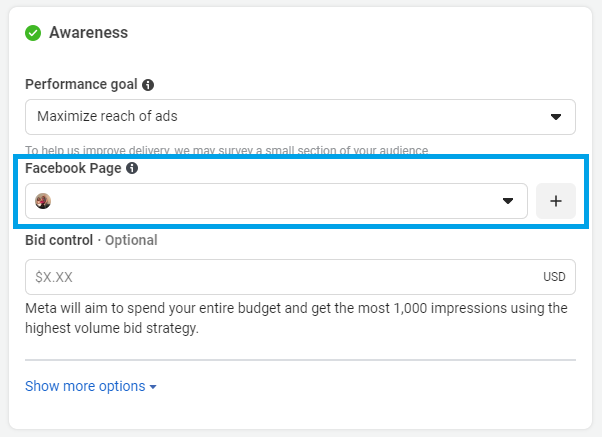Expand the Facebook Page dropdown arrow
The width and height of the screenshot is (602, 437).
click(x=508, y=202)
